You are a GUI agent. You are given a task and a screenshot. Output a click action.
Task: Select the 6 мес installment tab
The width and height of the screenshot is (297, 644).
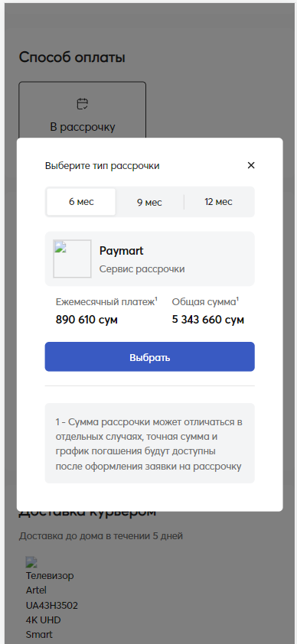[81, 202]
